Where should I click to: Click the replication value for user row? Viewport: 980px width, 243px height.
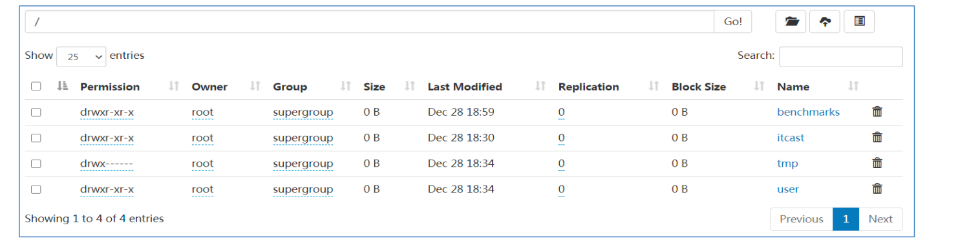(x=561, y=189)
